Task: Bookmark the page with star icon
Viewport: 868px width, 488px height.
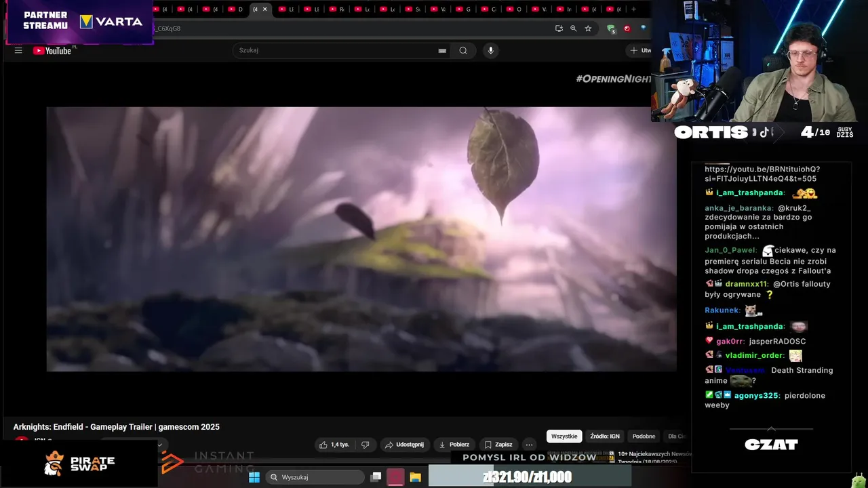Action: [588, 28]
